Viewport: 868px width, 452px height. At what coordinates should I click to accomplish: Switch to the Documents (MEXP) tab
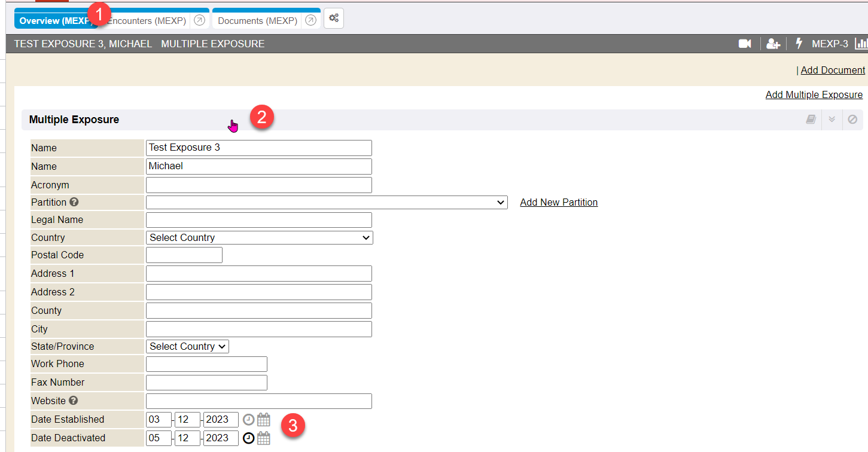coord(257,21)
